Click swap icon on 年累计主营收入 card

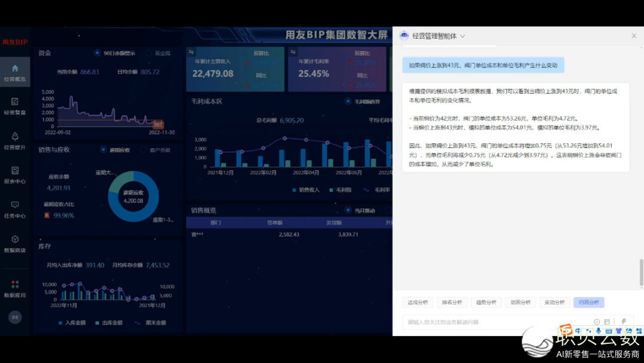[191, 52]
